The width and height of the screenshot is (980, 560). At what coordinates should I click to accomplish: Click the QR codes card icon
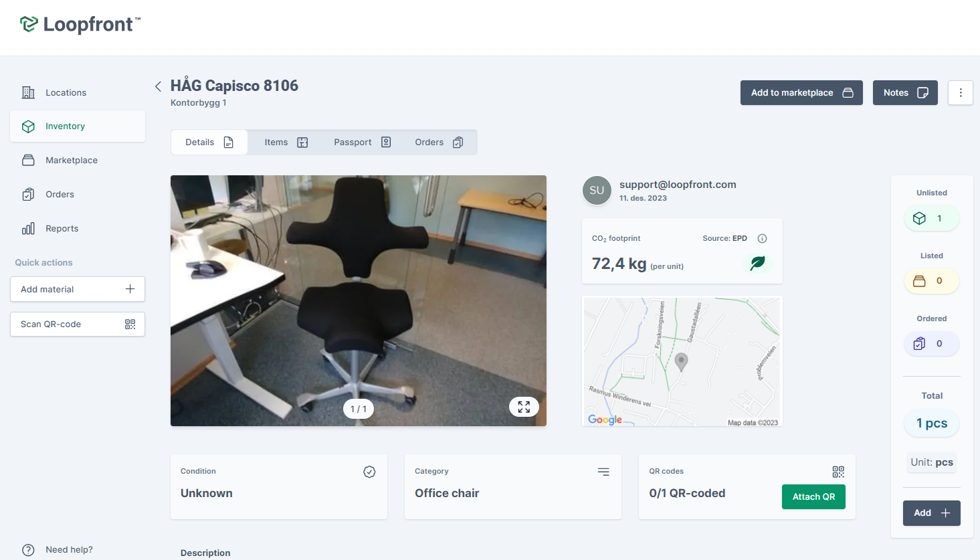point(838,472)
